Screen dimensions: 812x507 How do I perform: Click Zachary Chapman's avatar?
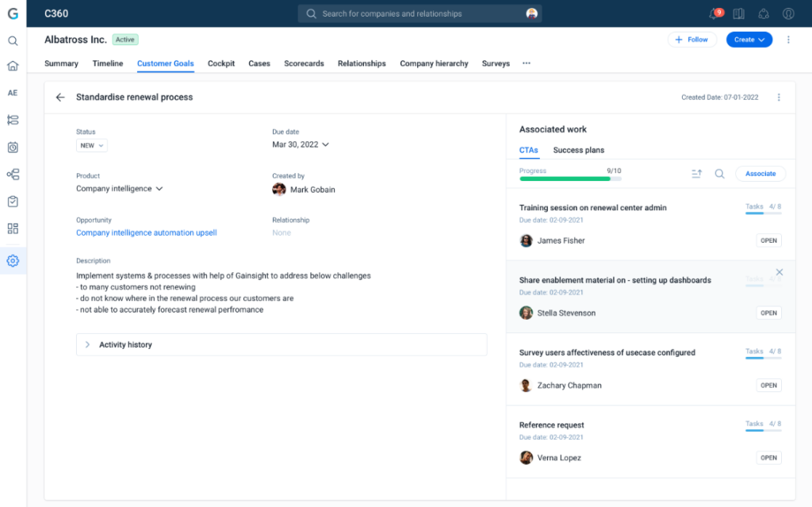click(526, 386)
